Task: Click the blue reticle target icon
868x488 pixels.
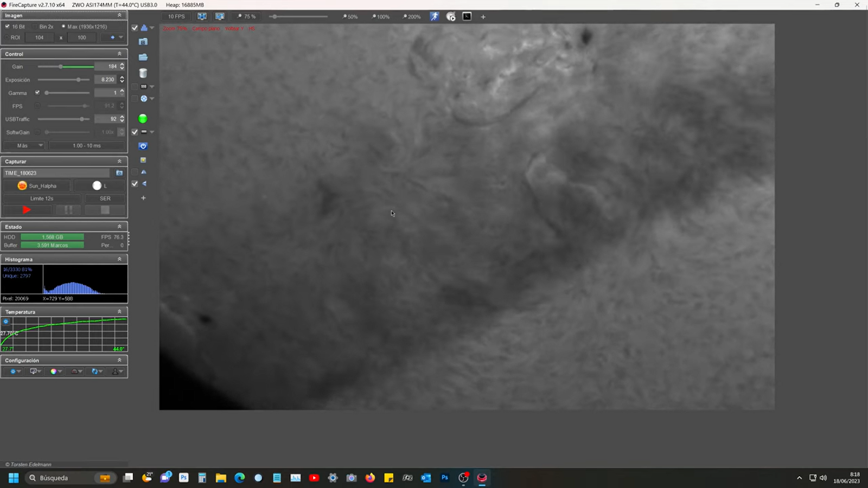Action: coord(144,99)
